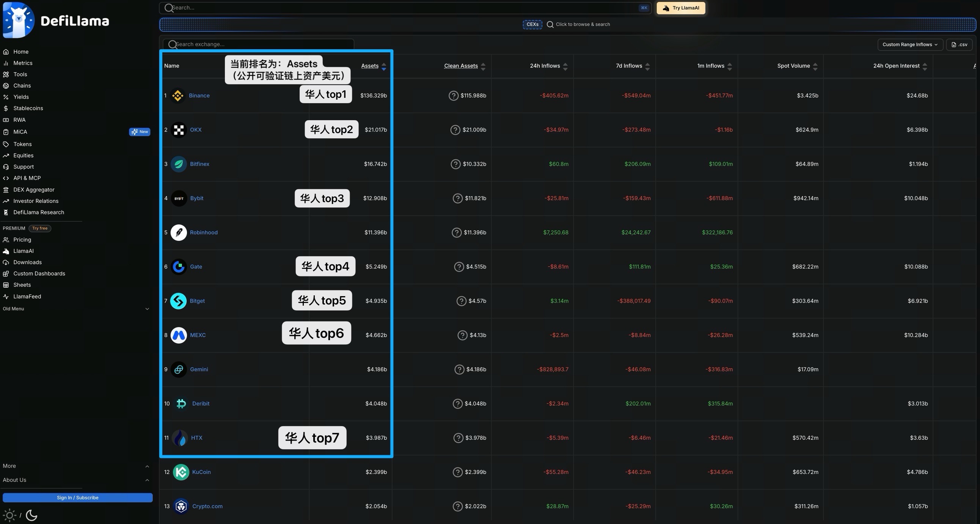Screen dimensions: 980x524
Task: Open the Chains page
Action: 22,86
